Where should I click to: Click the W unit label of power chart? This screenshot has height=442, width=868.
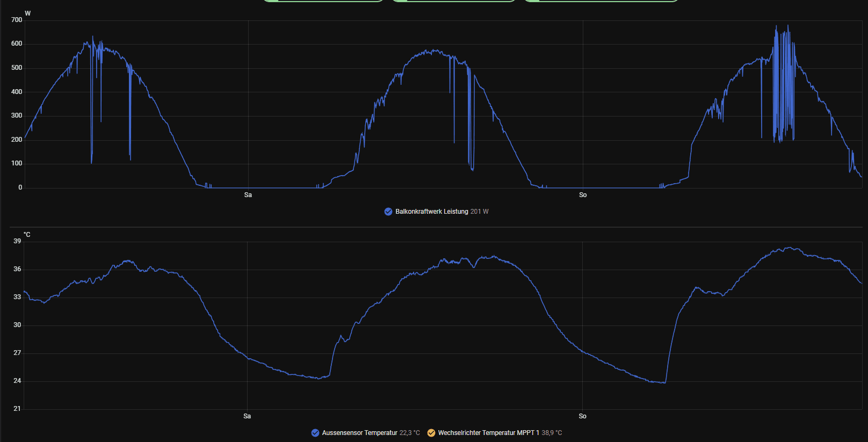[x=28, y=13]
